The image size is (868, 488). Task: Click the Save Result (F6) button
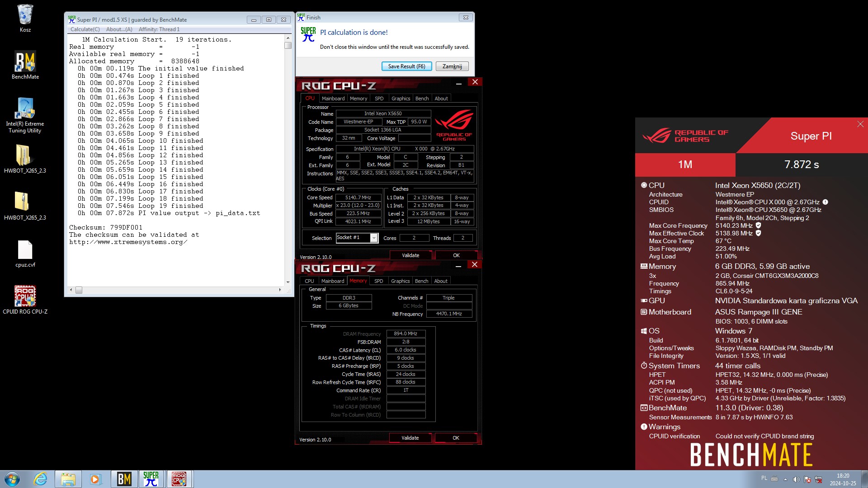click(x=406, y=66)
